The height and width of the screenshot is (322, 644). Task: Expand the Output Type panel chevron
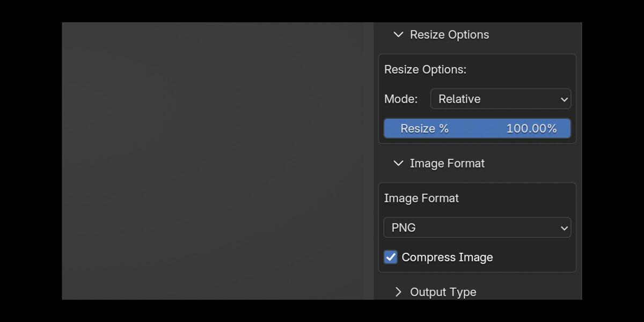point(398,292)
